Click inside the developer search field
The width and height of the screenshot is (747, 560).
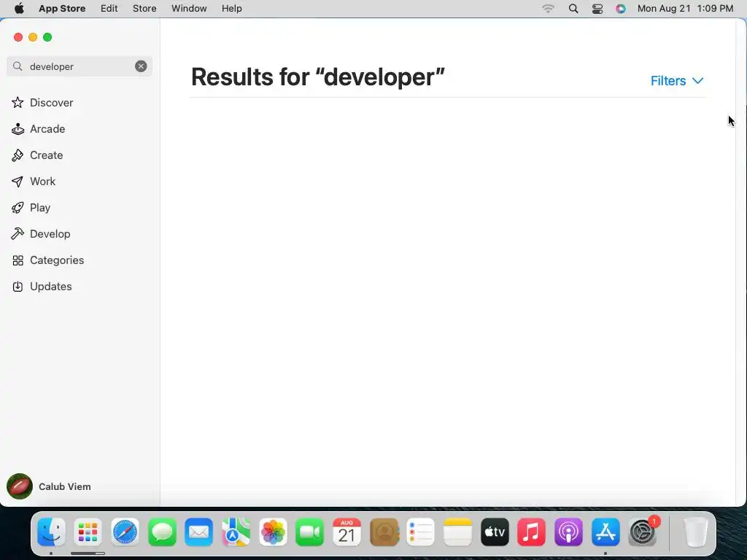click(x=79, y=66)
